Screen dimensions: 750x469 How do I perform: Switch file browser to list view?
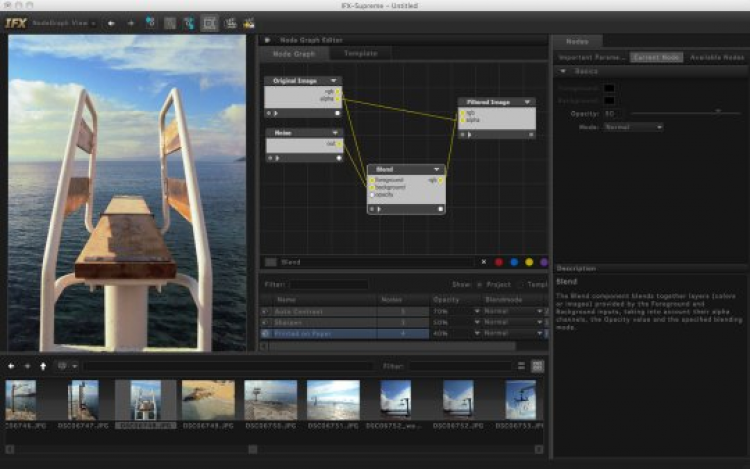pos(522,366)
